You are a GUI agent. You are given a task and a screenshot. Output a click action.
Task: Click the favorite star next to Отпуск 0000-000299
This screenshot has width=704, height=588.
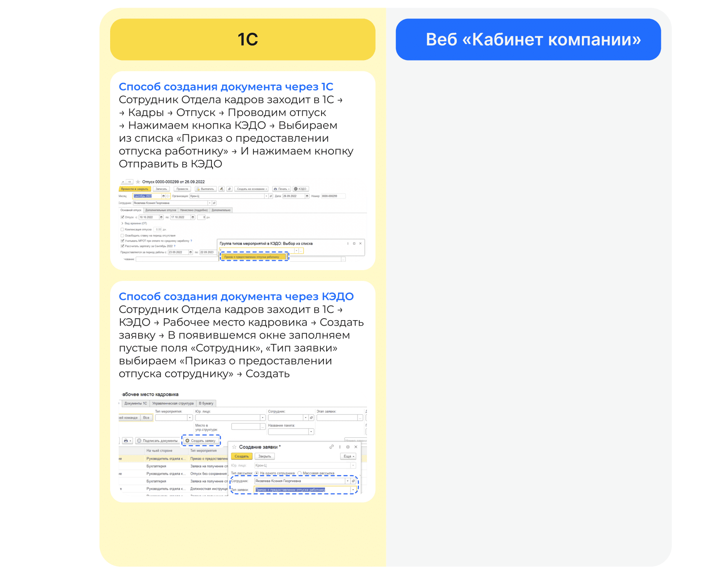tap(138, 182)
